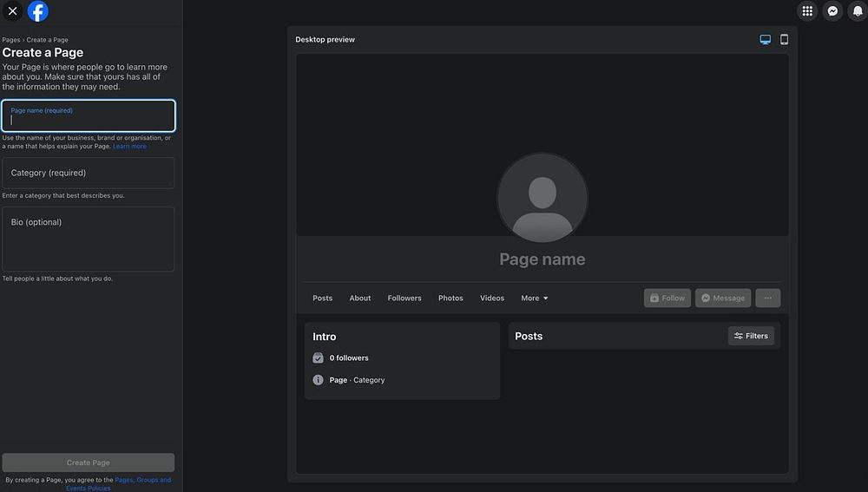The height and width of the screenshot is (492, 868).
Task: Click the Follow button
Action: point(667,298)
